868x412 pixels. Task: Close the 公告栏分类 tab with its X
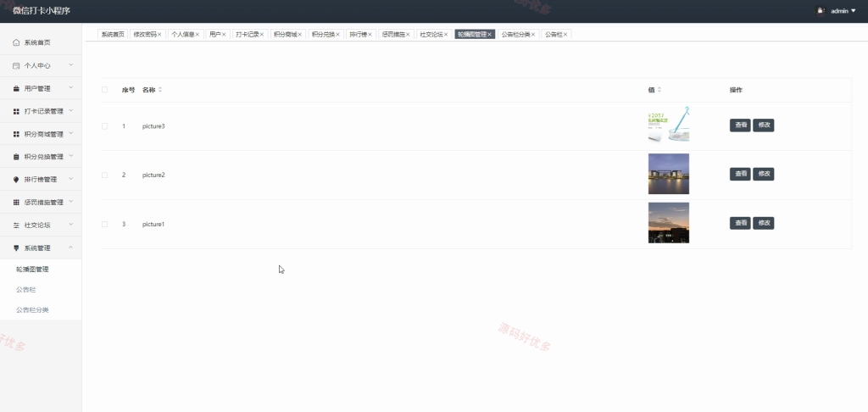pyautogui.click(x=533, y=34)
